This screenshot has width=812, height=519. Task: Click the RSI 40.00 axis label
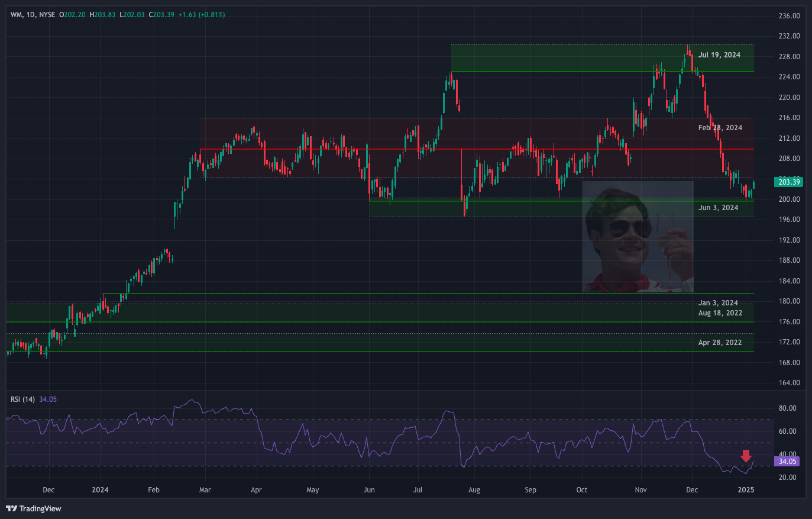click(x=787, y=453)
